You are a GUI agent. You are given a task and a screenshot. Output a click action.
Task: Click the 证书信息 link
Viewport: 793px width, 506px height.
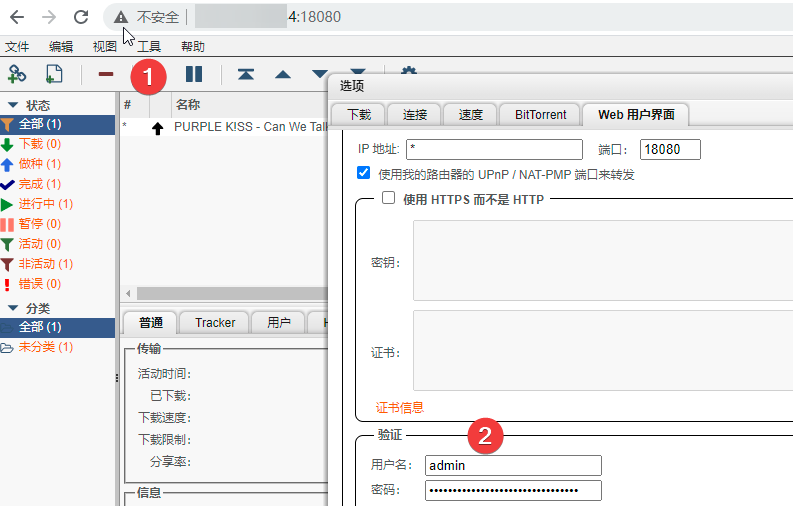pos(399,407)
